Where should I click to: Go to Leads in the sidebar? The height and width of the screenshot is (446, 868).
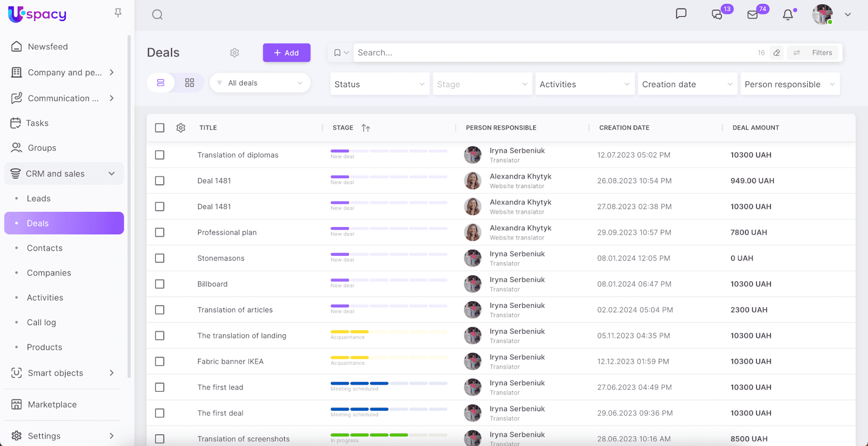pyautogui.click(x=39, y=199)
